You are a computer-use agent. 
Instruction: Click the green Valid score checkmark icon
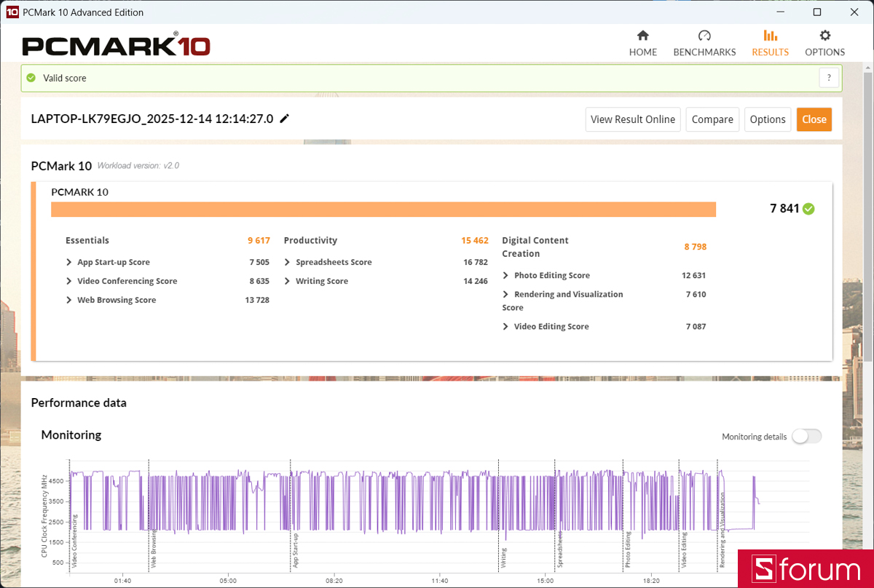click(x=31, y=78)
